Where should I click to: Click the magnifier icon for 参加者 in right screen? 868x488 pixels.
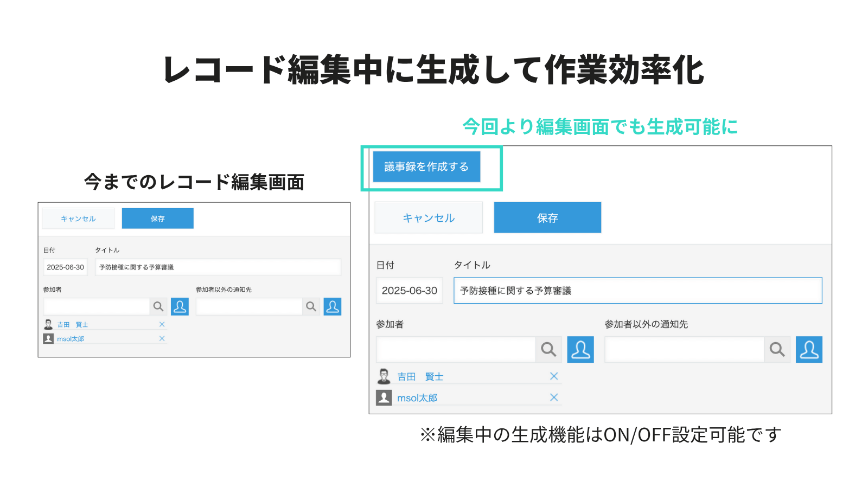coord(548,350)
